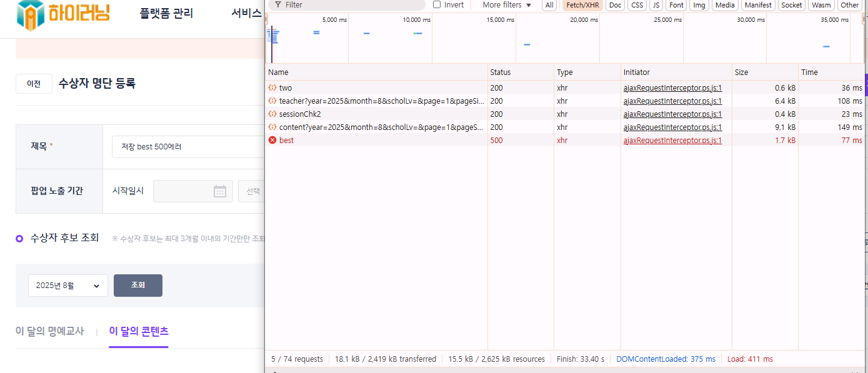Viewport: 868px width, 373px height.
Task: Toggle the Invert checkbox
Action: pyautogui.click(x=437, y=5)
